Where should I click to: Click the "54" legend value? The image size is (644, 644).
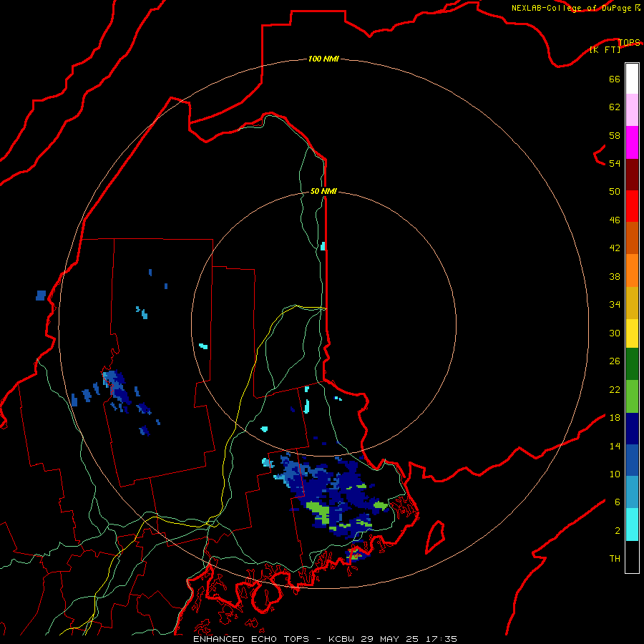tap(615, 163)
